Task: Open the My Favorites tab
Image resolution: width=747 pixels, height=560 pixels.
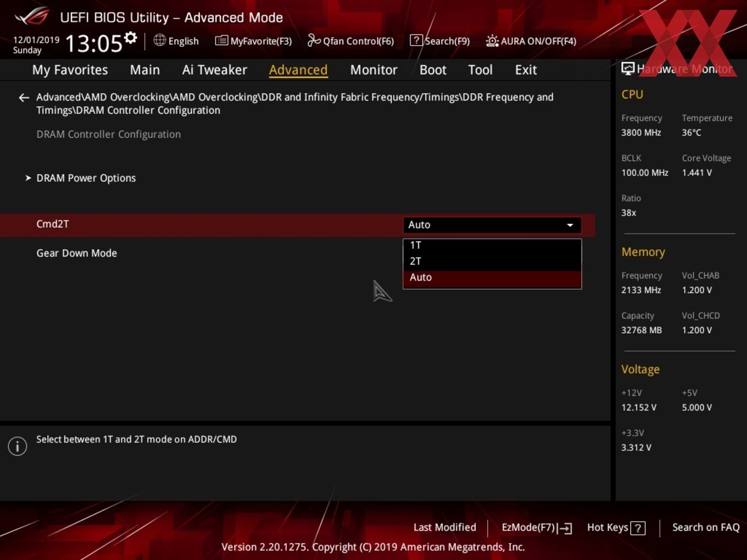Action: 70,70
